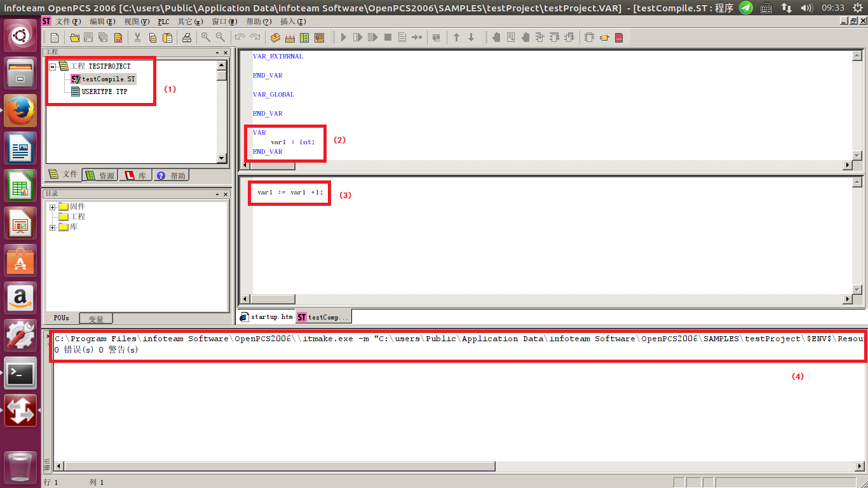The width and height of the screenshot is (868, 488).
Task: Click the Save file toolbar icon
Action: tap(88, 37)
